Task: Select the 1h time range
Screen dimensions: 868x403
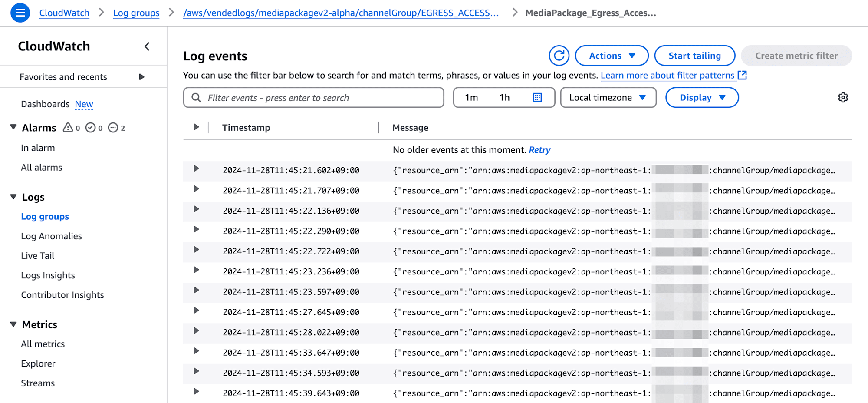Action: coord(504,98)
